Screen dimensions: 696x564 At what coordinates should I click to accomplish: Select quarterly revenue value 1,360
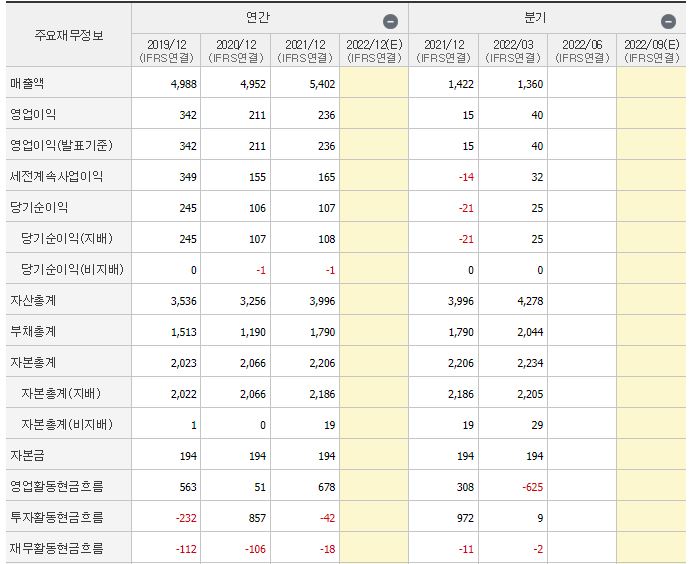pos(530,84)
